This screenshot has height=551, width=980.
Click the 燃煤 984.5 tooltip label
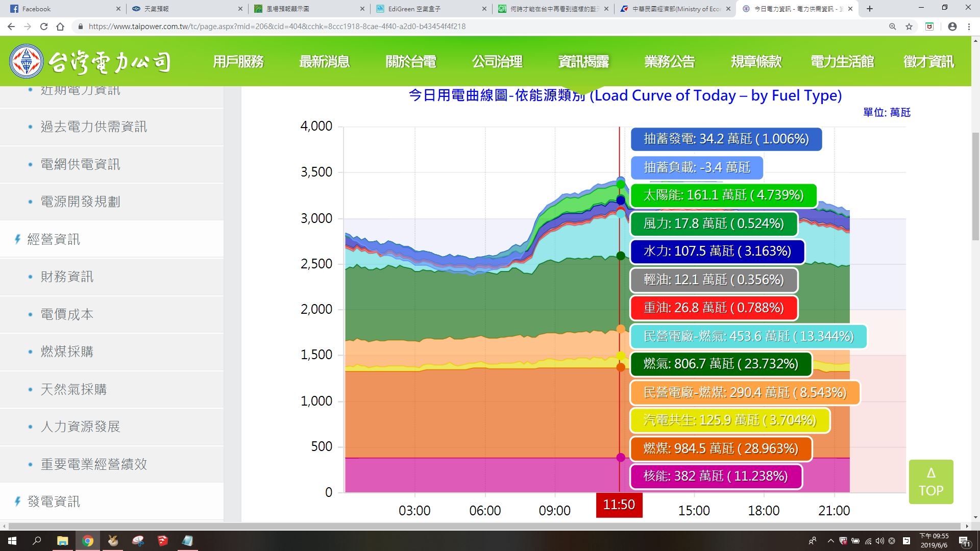point(721,449)
